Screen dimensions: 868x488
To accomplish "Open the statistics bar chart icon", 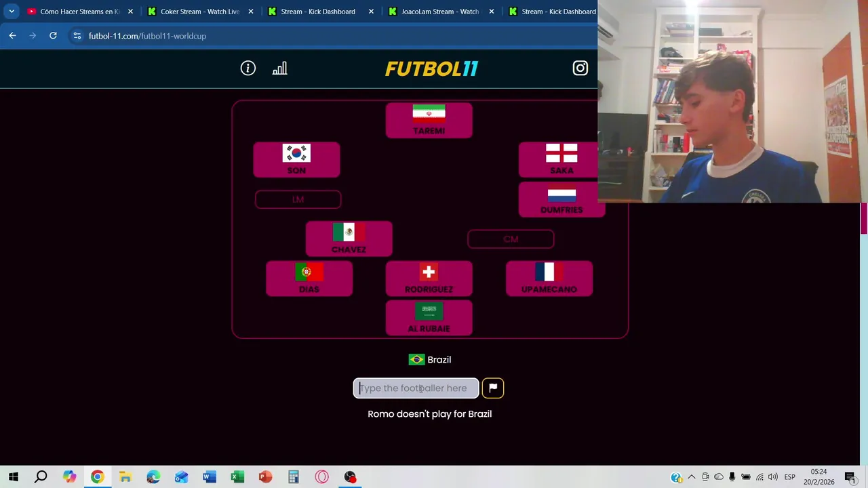I will click(279, 68).
